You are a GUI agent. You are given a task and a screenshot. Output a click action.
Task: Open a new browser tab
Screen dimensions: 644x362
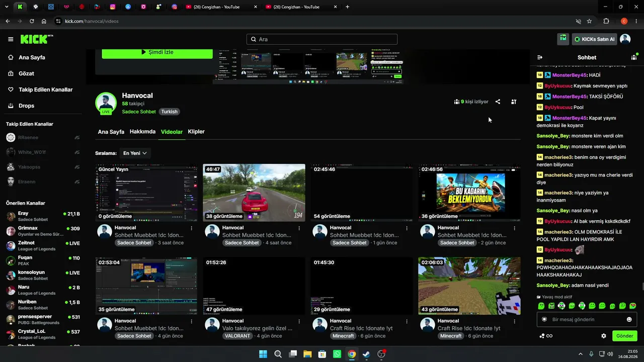click(x=347, y=7)
